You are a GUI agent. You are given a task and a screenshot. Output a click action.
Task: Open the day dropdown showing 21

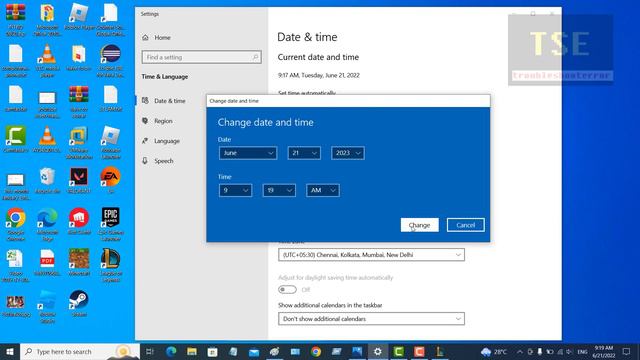click(x=304, y=153)
